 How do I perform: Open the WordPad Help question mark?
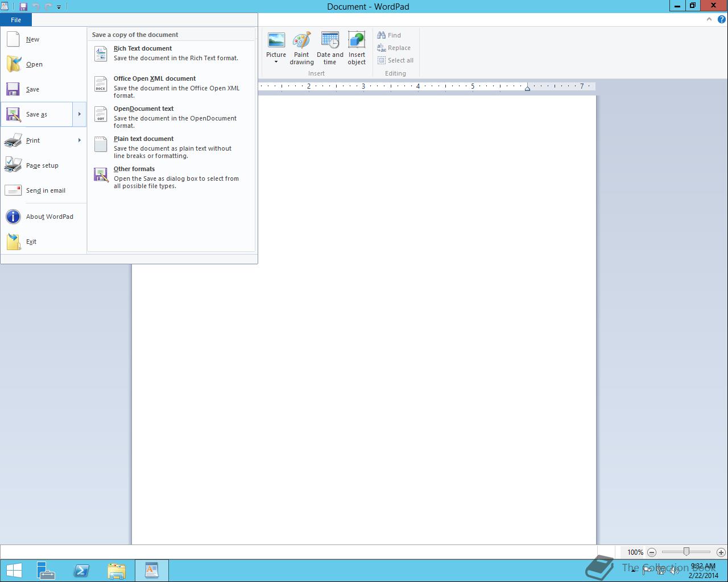(x=722, y=19)
